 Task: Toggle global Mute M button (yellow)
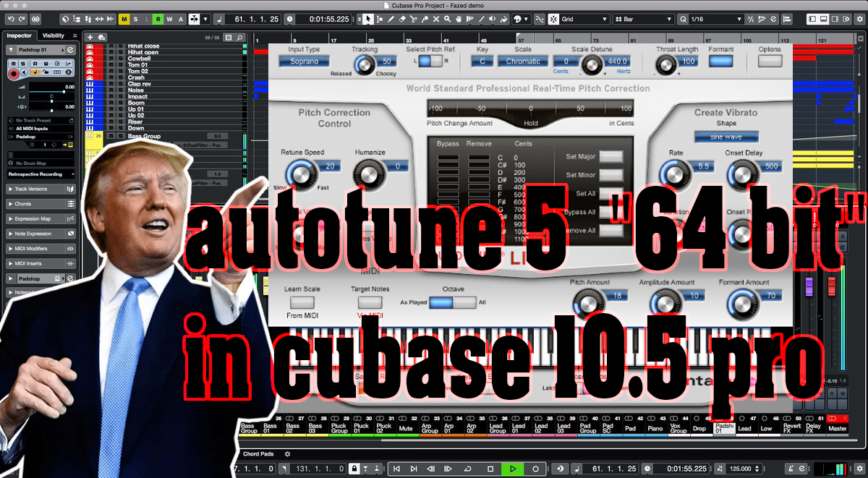tap(124, 19)
